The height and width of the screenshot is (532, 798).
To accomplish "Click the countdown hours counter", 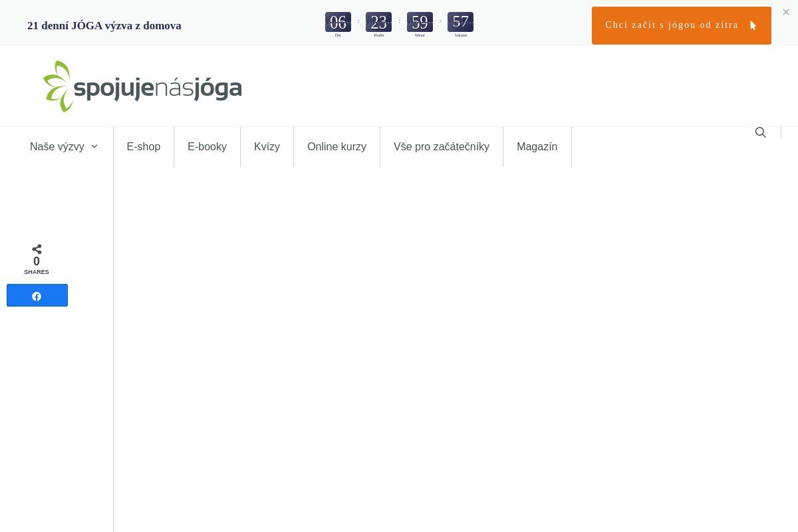I will [x=379, y=22].
